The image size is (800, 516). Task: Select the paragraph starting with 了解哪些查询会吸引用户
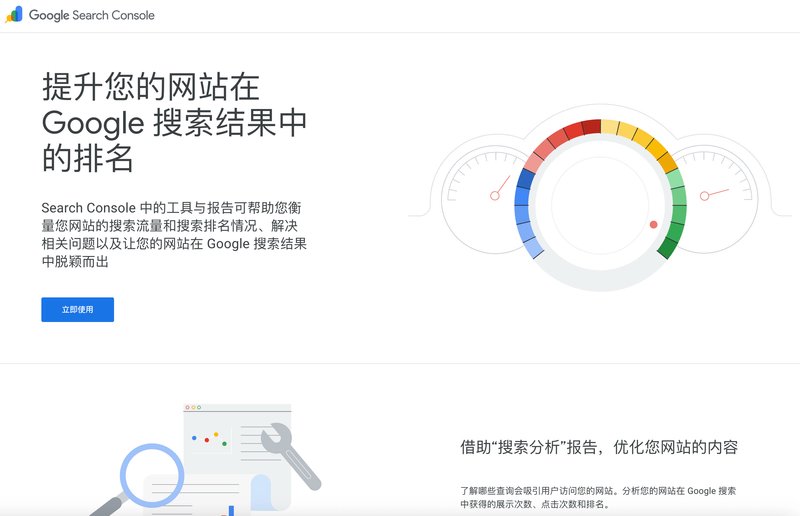tap(598, 497)
